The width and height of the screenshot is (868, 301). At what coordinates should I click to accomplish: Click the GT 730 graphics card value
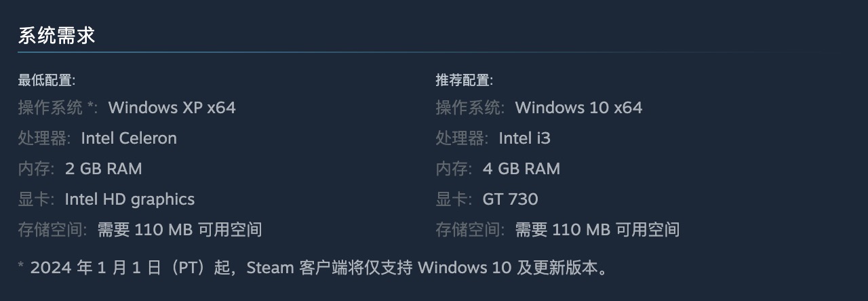pyautogui.click(x=511, y=199)
